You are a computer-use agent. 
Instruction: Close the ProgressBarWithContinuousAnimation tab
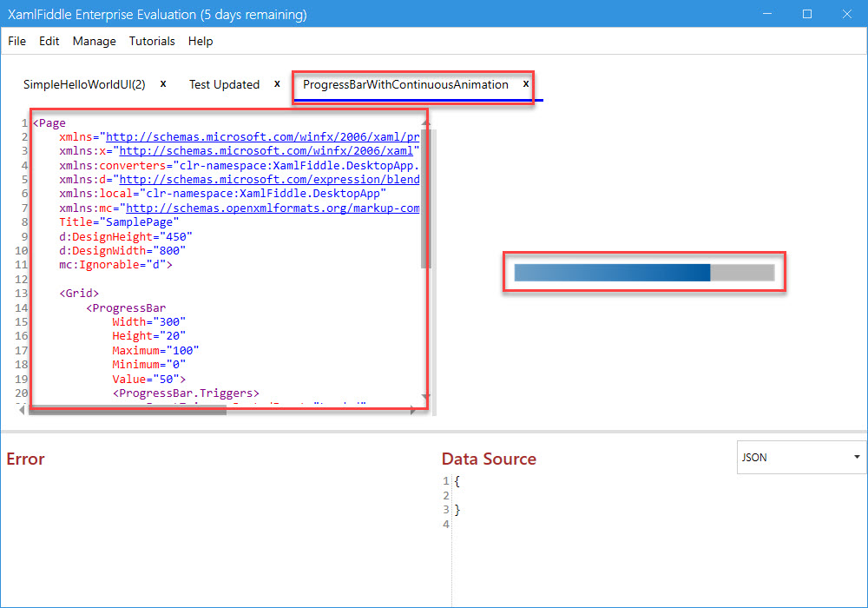point(526,83)
